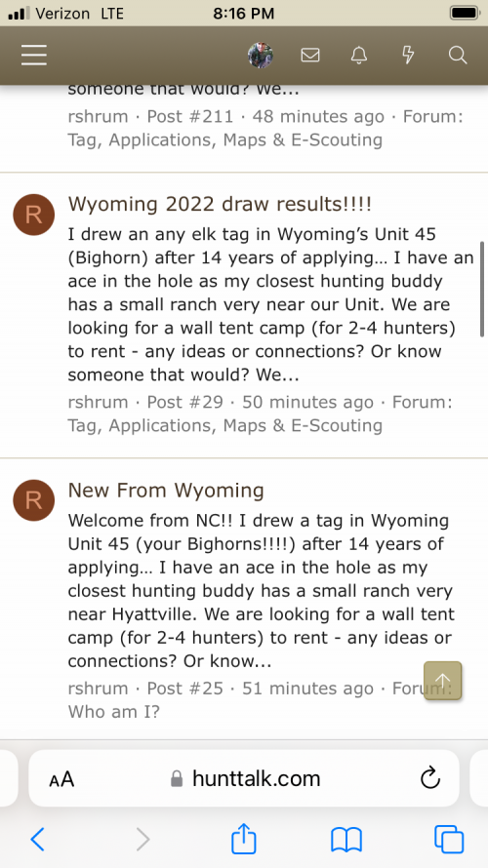Image resolution: width=488 pixels, height=868 pixels.
Task: Open the AA reader text size menu
Action: [x=61, y=779]
